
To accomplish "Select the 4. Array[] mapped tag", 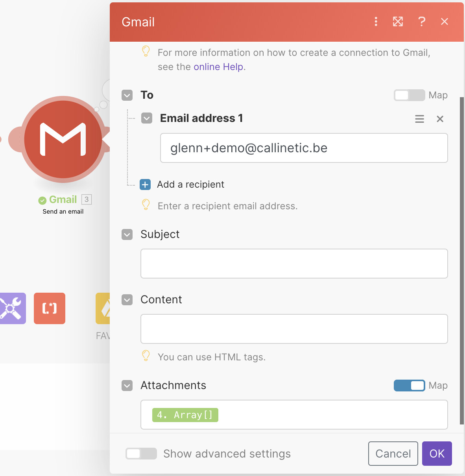I will (185, 415).
